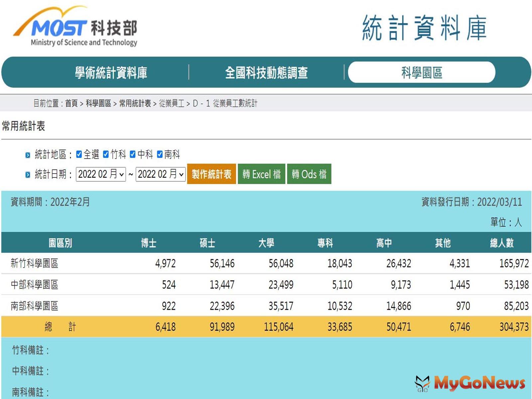Click the value 13,447 in 碩士 column
The width and height of the screenshot is (532, 399).
click(222, 285)
